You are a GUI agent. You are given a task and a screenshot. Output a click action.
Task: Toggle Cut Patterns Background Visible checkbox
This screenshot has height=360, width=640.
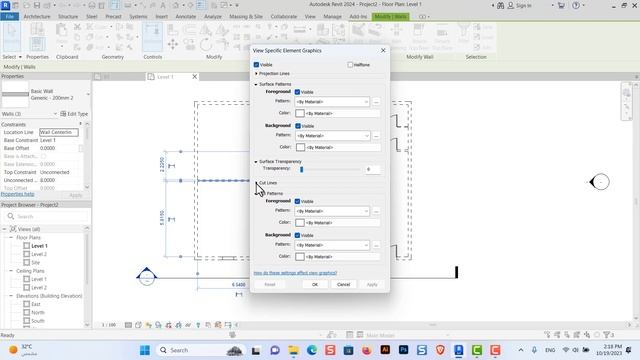297,235
